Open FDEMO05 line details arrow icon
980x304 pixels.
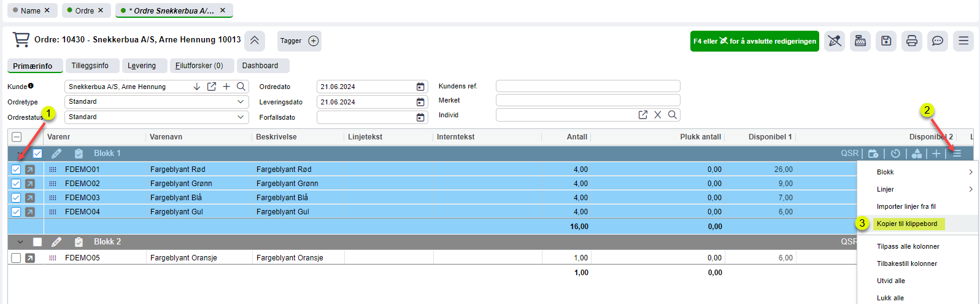(x=30, y=258)
